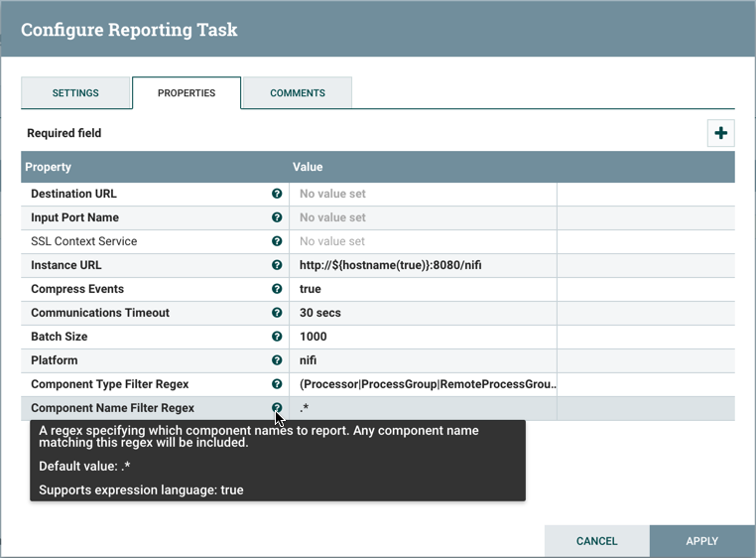Image resolution: width=756 pixels, height=558 pixels.
Task: Click help icon beside Batch Size
Action: 277,338
